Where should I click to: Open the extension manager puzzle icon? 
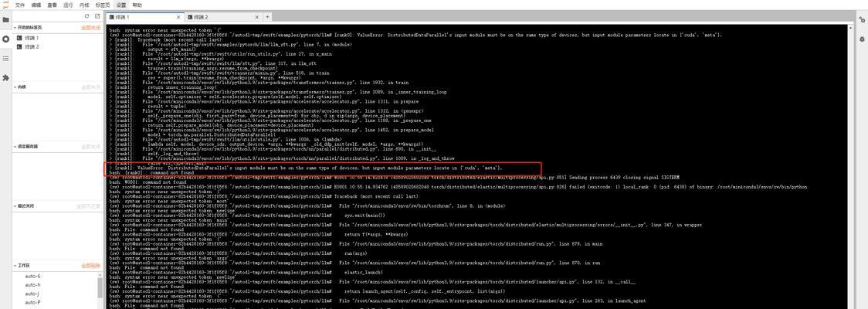pyautogui.click(x=5, y=77)
